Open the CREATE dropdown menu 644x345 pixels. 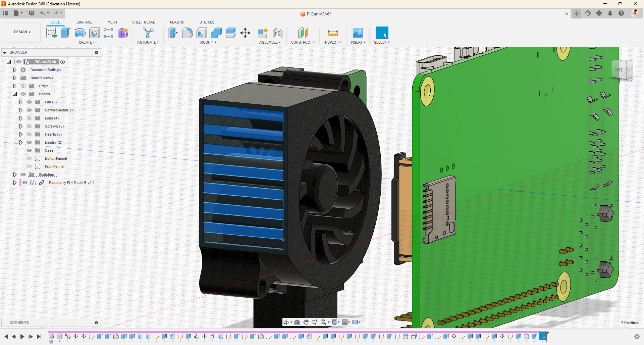pyautogui.click(x=87, y=42)
